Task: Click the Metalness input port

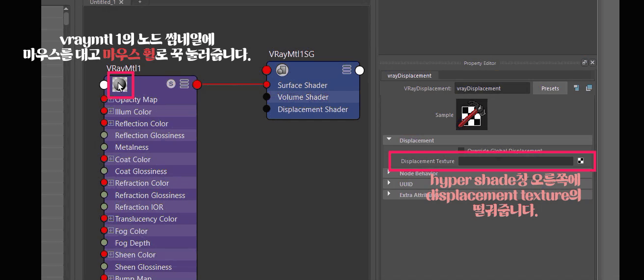Action: pyautogui.click(x=104, y=147)
